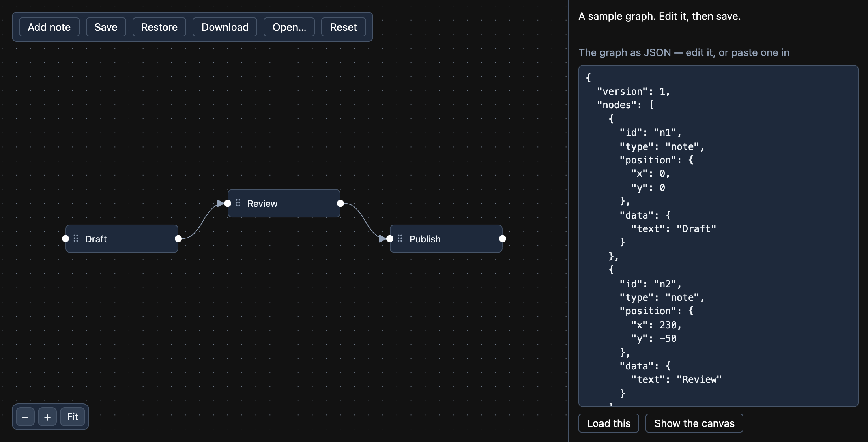868x442 pixels.
Task: Select the edge from Draft to Review
Action: [x=203, y=221]
